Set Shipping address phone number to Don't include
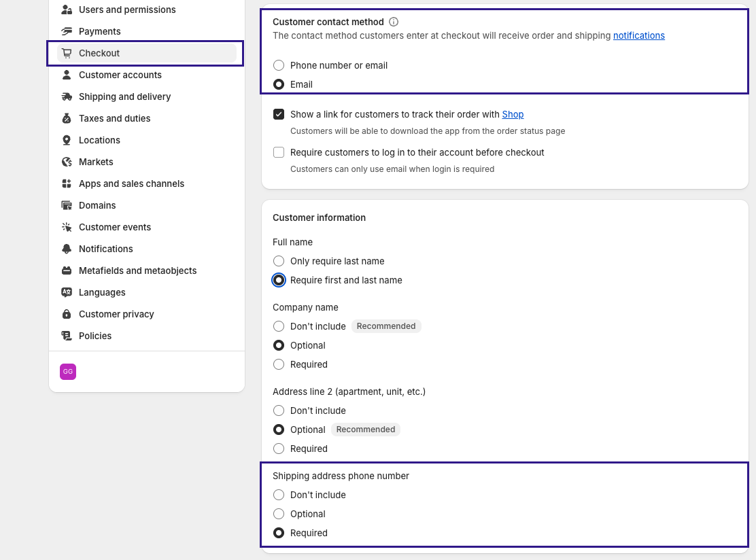Viewport: 756px width, 560px height. pos(279,495)
